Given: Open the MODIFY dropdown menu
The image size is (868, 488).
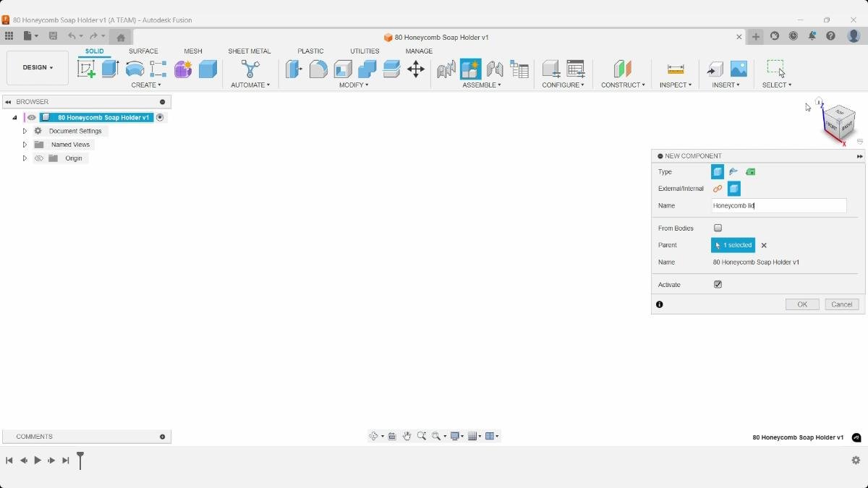Looking at the screenshot, I should pyautogui.click(x=354, y=85).
